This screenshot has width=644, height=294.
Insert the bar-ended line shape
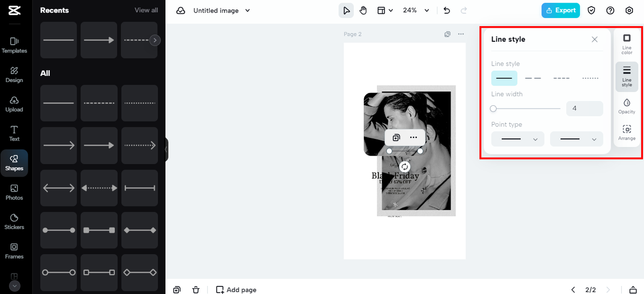pyautogui.click(x=139, y=188)
